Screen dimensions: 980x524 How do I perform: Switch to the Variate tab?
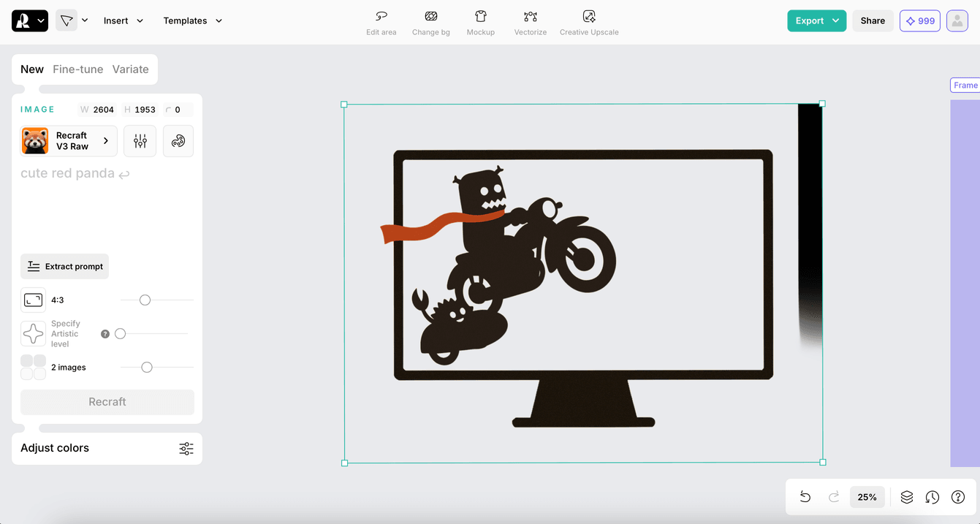click(x=130, y=69)
